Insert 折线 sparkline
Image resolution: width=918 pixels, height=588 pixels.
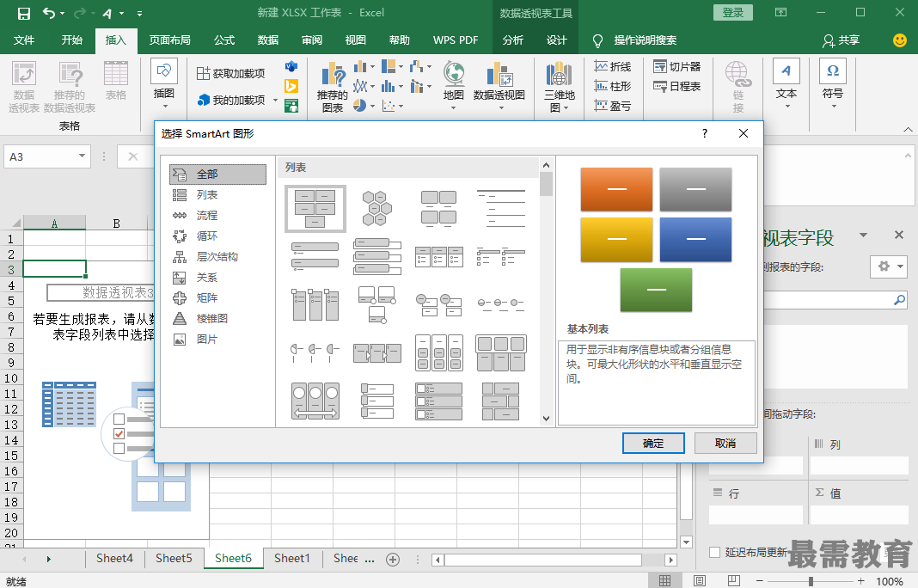pyautogui.click(x=612, y=66)
